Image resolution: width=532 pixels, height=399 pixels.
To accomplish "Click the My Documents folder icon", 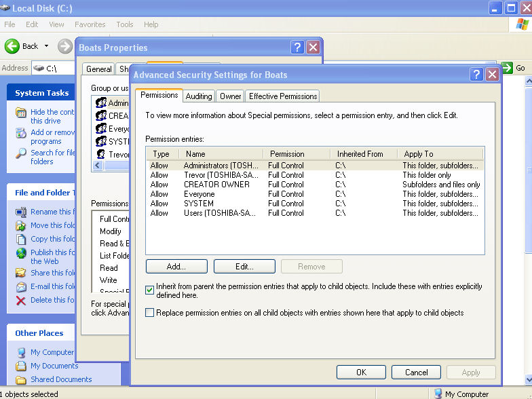I will pyautogui.click(x=21, y=366).
